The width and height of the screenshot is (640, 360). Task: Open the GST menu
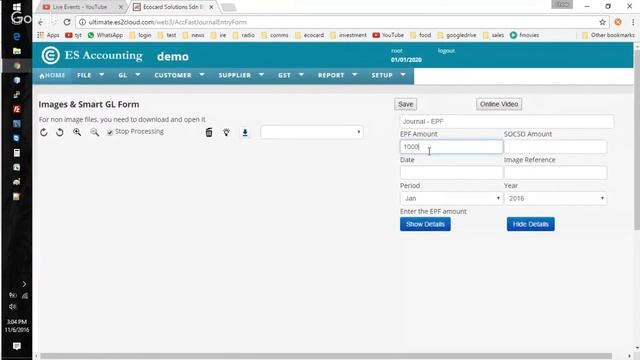291,75
